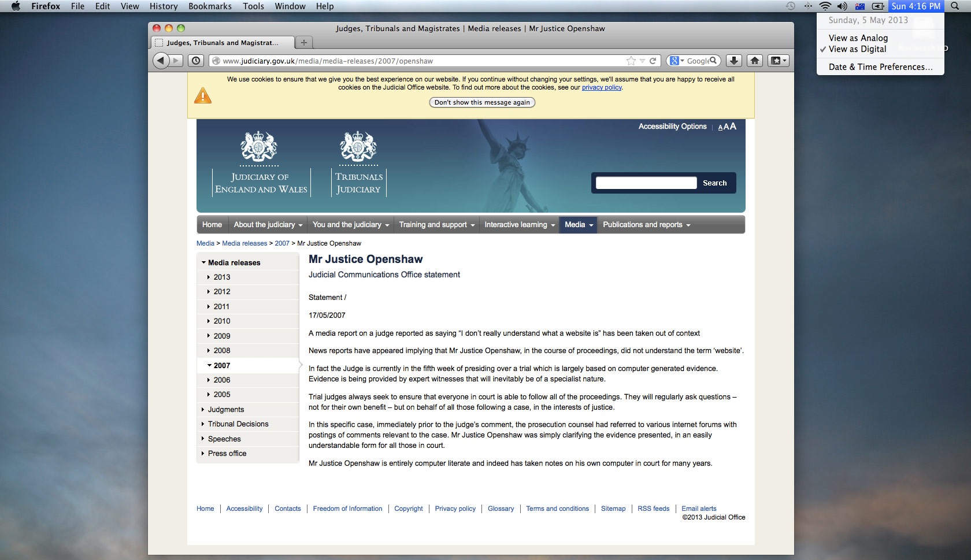Open a new tab with plus button
The height and width of the screenshot is (560, 971).
coord(303,42)
